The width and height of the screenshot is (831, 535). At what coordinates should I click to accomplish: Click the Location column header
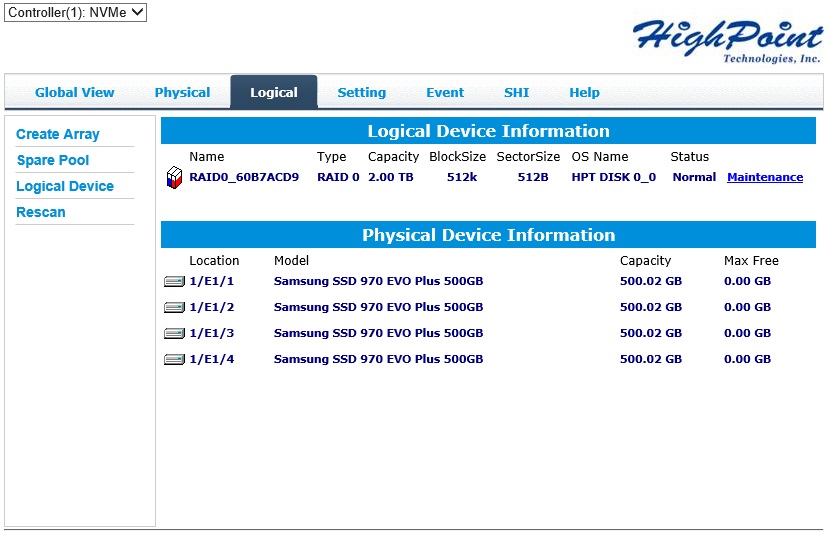[x=214, y=260]
